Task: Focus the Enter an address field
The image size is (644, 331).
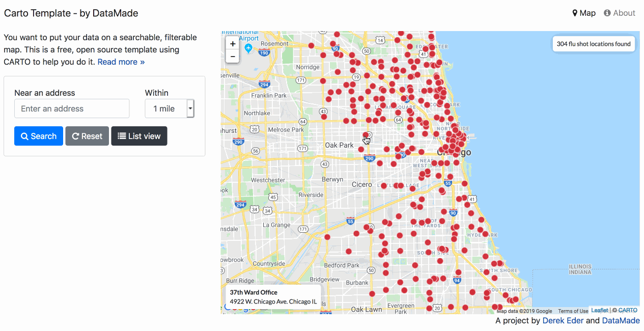Action: [x=72, y=108]
